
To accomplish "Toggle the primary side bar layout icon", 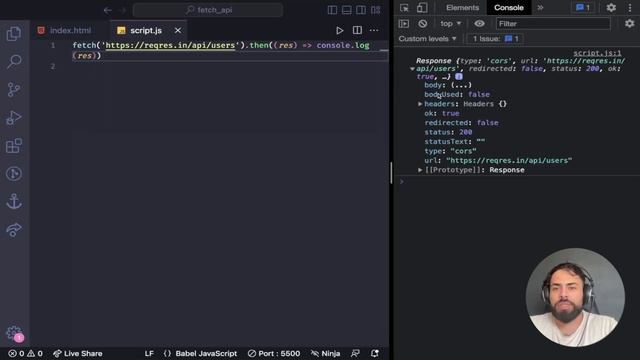I will [x=332, y=10].
